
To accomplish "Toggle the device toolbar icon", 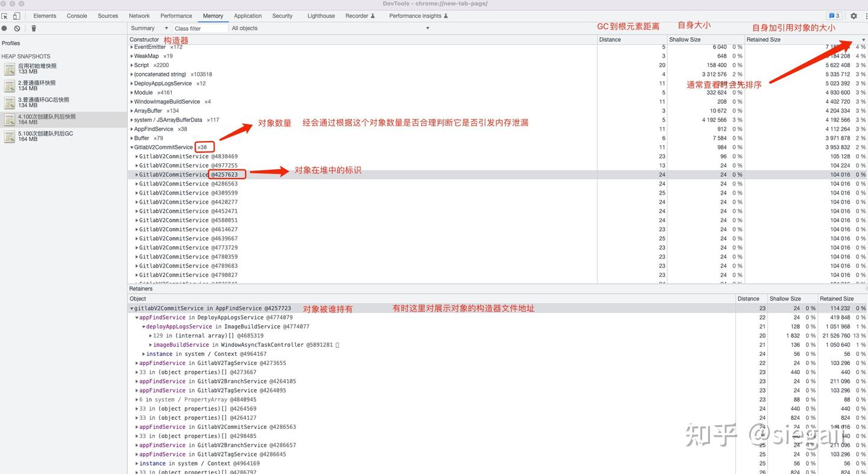I will (16, 16).
